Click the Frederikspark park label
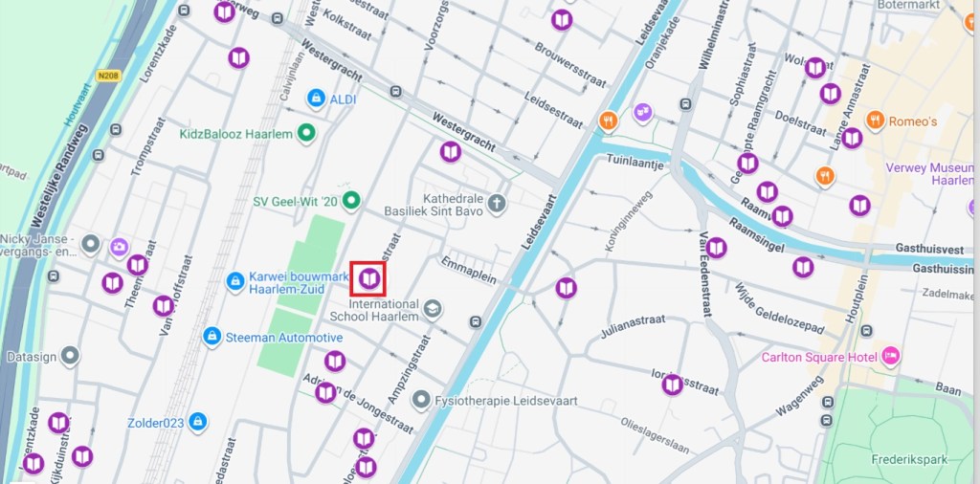This screenshot has height=484, width=980. [909, 460]
